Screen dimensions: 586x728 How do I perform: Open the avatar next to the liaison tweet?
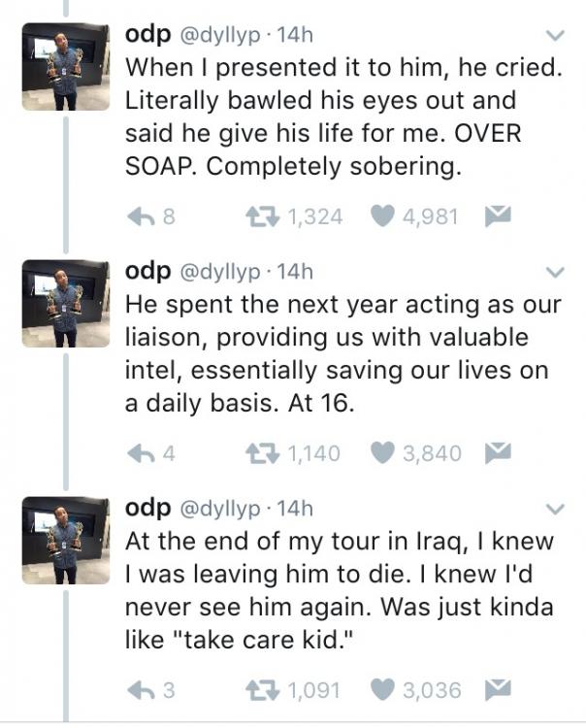pyautogui.click(x=65, y=302)
